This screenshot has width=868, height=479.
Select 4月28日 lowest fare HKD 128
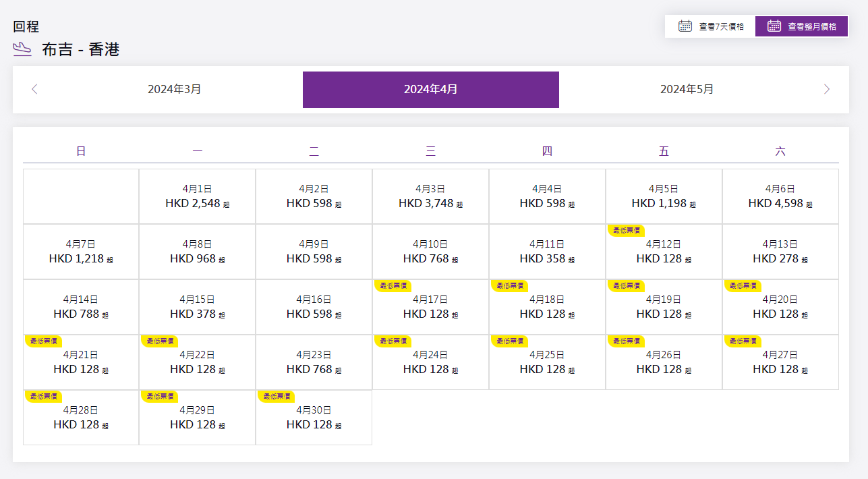(x=81, y=418)
